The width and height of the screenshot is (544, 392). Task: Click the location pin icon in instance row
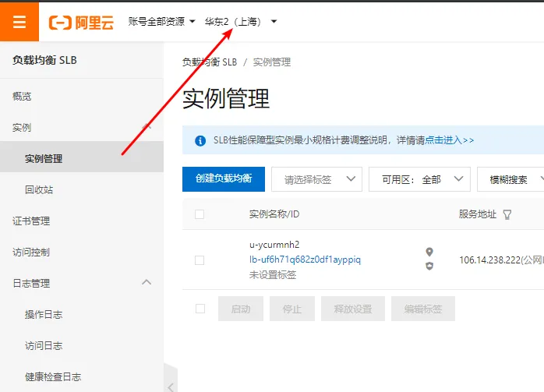coord(429,252)
